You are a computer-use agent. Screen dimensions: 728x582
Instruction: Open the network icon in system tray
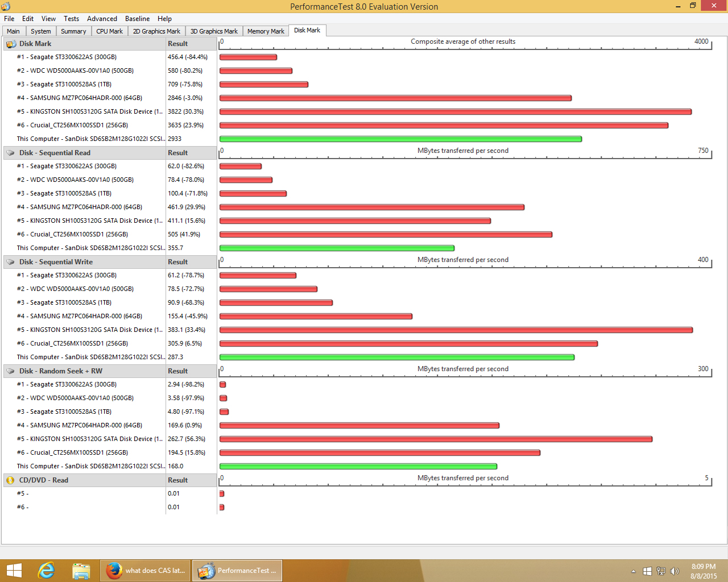point(661,571)
